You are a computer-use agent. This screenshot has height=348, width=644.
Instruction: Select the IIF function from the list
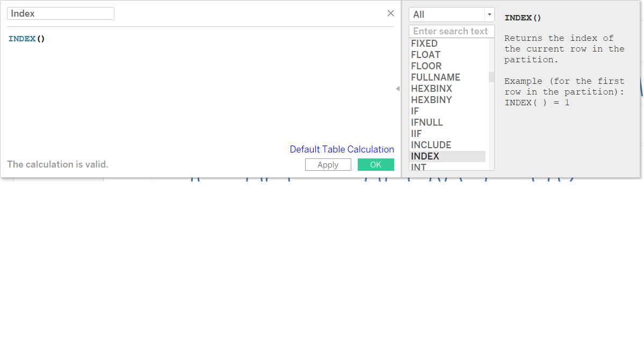(416, 133)
